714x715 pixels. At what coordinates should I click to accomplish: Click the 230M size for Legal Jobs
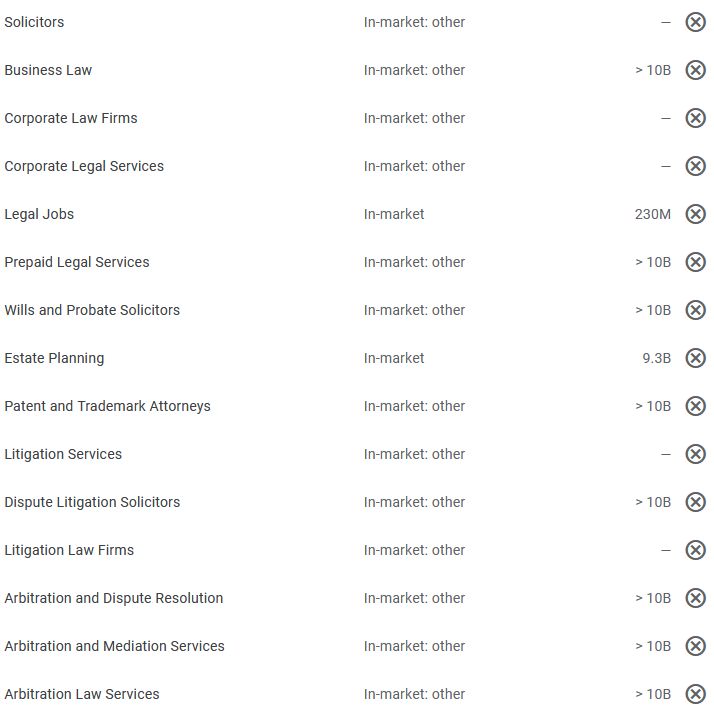652,214
